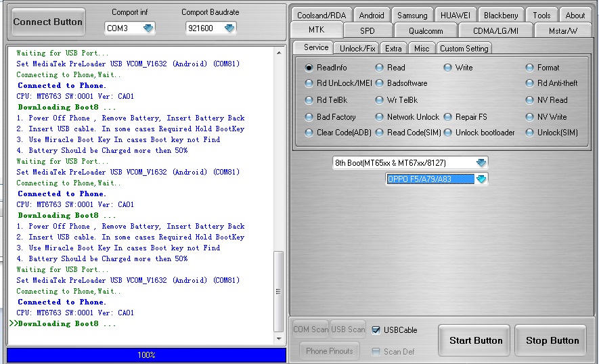Switch to the Qualcomm tab
The image size is (599, 364).
point(426,30)
